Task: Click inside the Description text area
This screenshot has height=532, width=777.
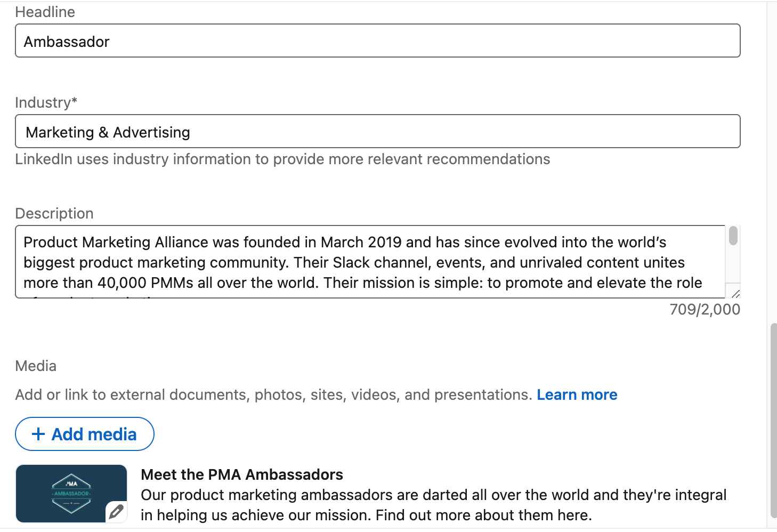Action: click(370, 262)
